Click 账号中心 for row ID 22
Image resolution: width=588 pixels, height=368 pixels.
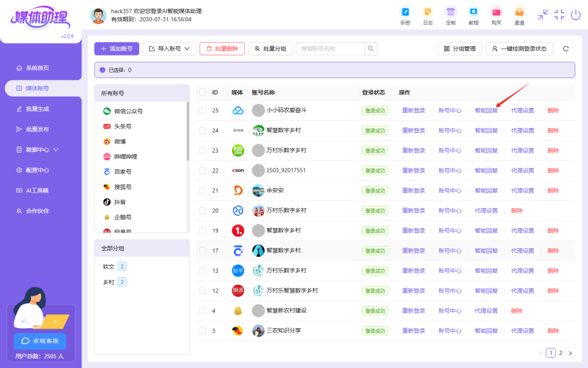[450, 170]
